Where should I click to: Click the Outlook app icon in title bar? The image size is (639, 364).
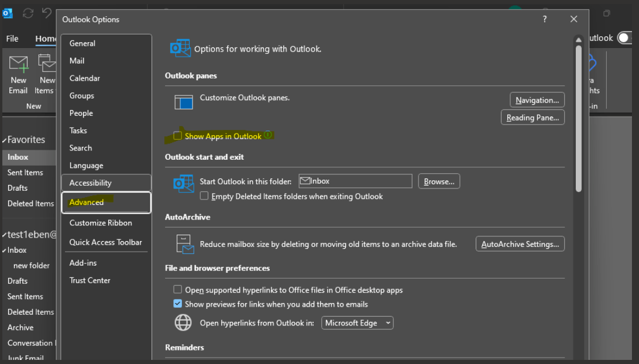pyautogui.click(x=8, y=13)
